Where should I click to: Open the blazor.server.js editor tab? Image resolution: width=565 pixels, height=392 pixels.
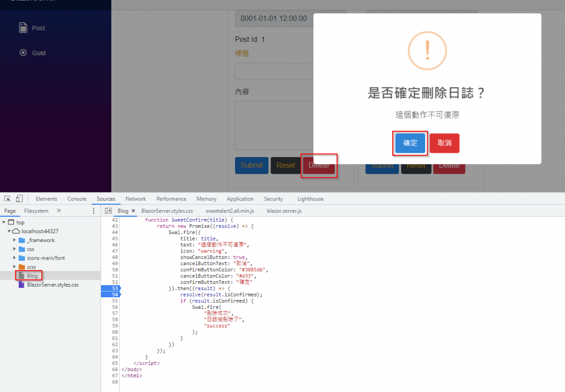point(284,211)
